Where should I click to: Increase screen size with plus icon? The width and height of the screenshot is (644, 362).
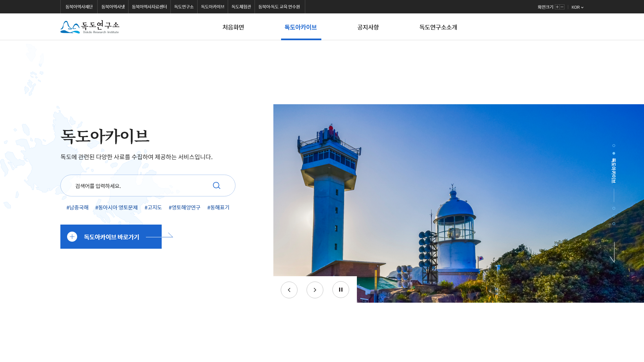click(557, 7)
